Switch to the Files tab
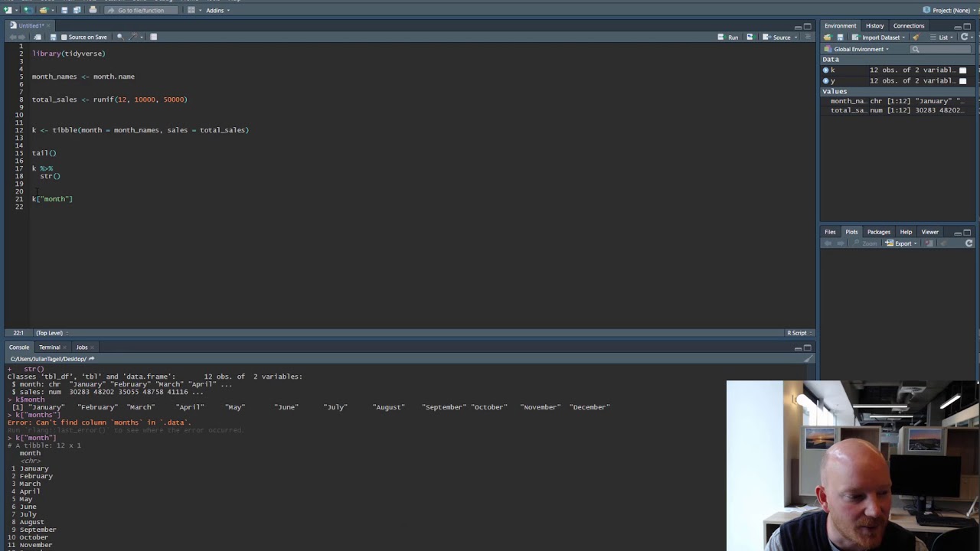This screenshot has height=551, width=980. [830, 232]
